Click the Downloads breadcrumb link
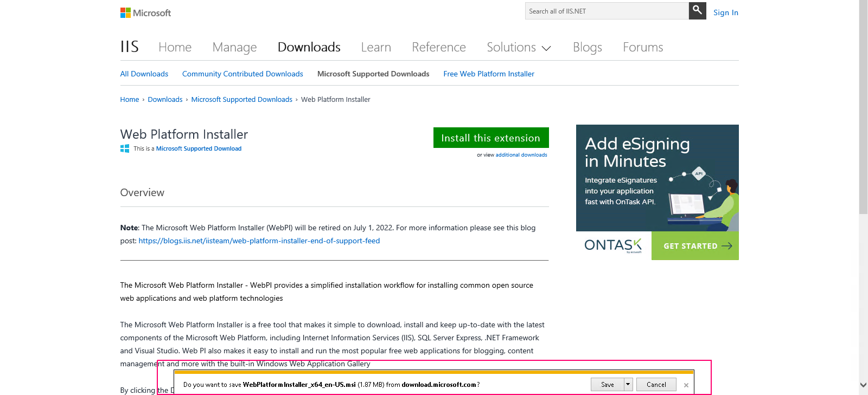 (165, 99)
